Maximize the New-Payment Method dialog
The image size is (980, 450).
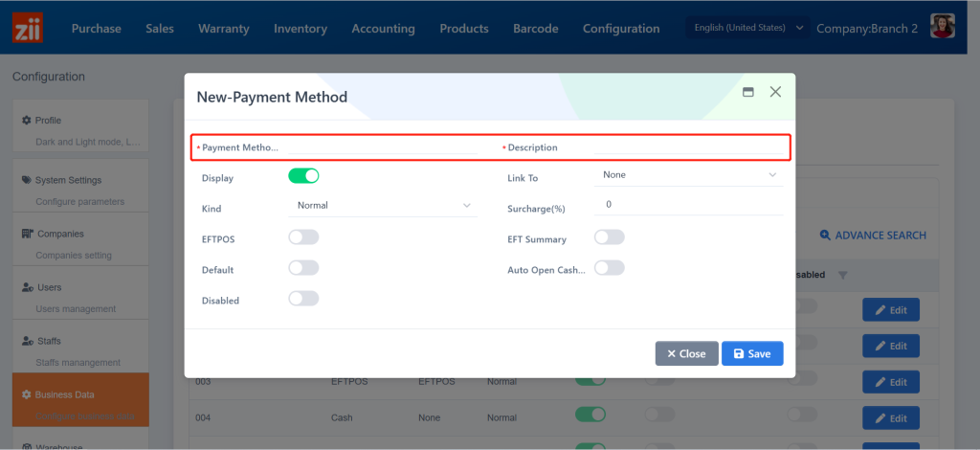[748, 92]
